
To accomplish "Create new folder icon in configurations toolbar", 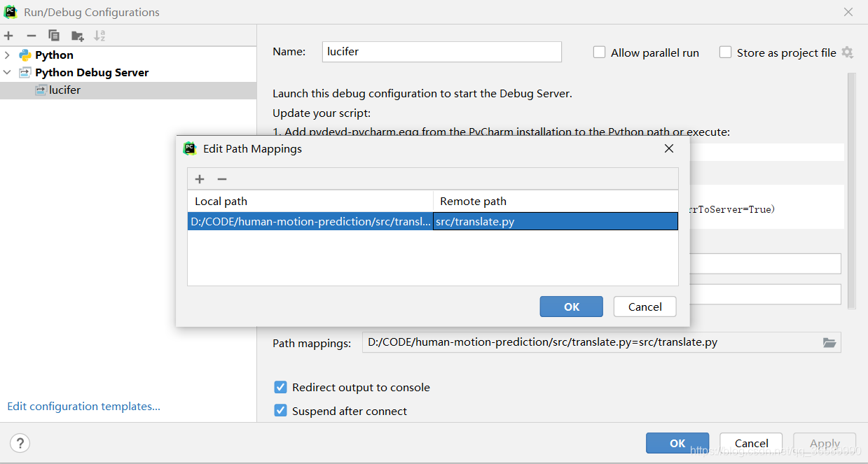I will click(77, 36).
